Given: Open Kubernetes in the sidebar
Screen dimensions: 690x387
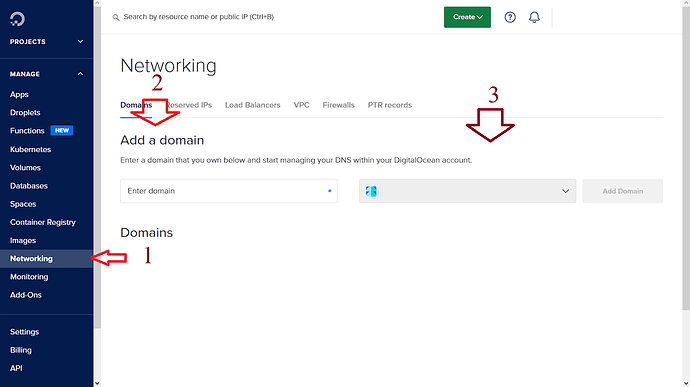Looking at the screenshot, I should click(30, 149).
